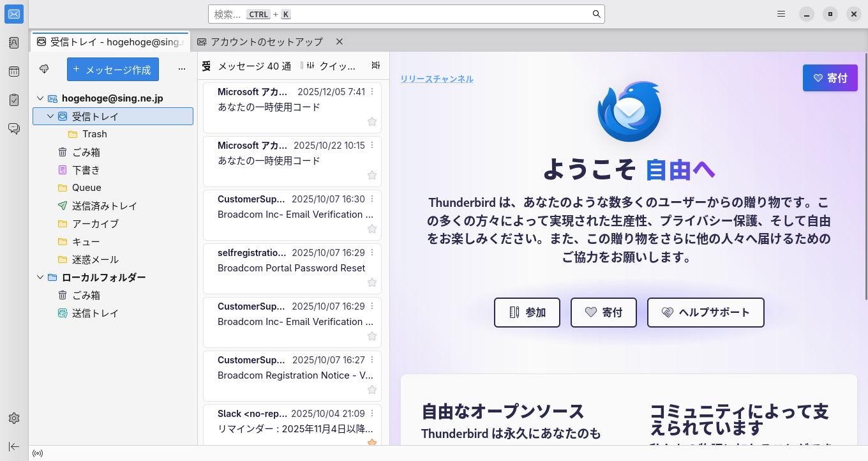The height and width of the screenshot is (461, 868).
Task: Open the Chat space icon
Action: 14,128
